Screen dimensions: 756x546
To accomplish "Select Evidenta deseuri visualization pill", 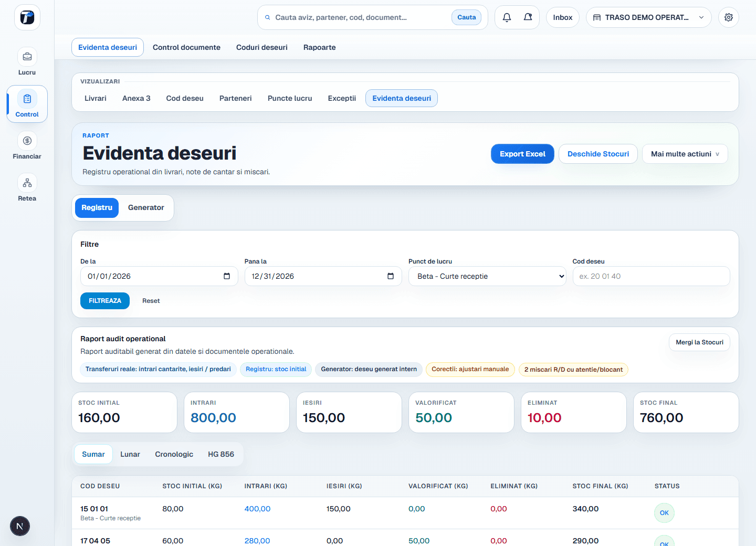I will click(x=402, y=98).
